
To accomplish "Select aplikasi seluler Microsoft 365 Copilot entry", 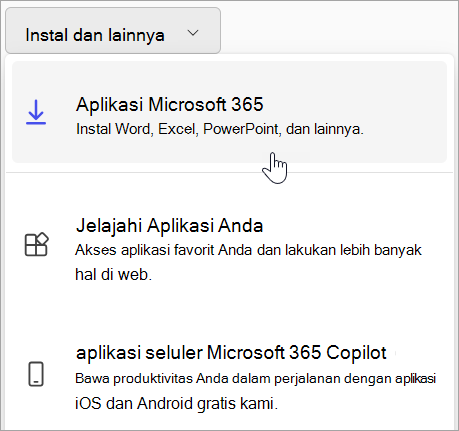I will [x=229, y=377].
